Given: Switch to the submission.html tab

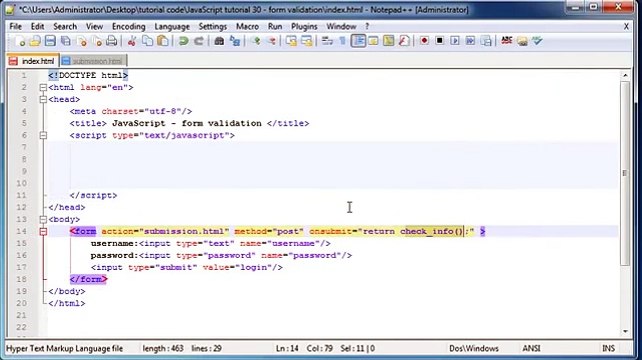Looking at the screenshot, I should (93, 61).
